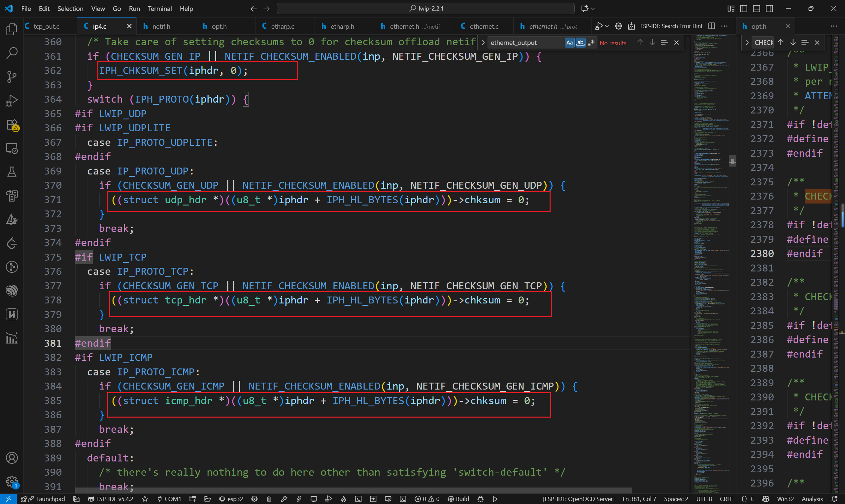Expand the CHECK find widget chevron
The height and width of the screenshot is (504, 845).
(747, 42)
